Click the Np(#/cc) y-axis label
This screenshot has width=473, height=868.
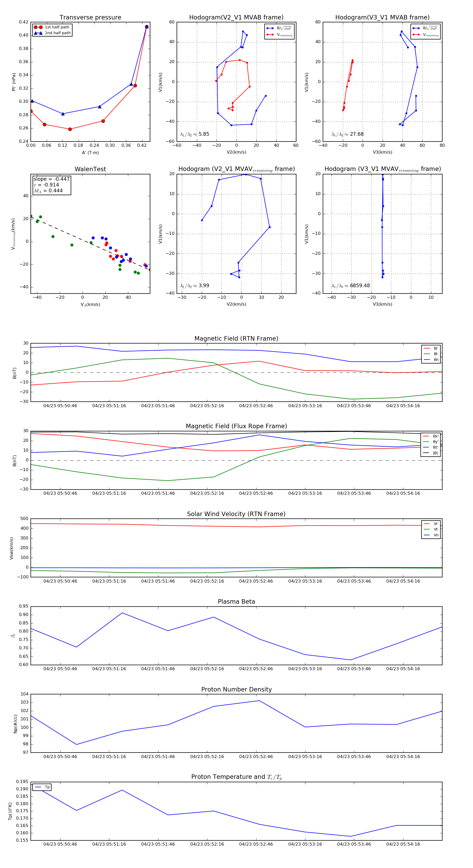[x=15, y=724]
